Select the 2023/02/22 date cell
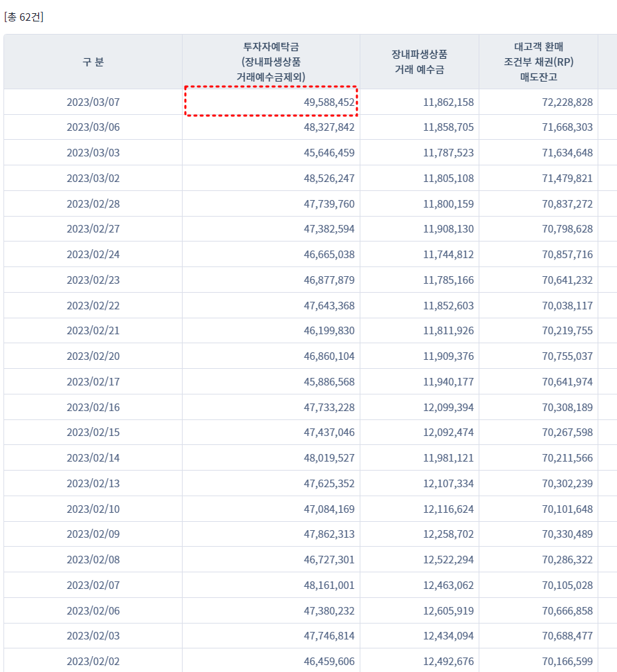The width and height of the screenshot is (617, 672). [x=93, y=306]
